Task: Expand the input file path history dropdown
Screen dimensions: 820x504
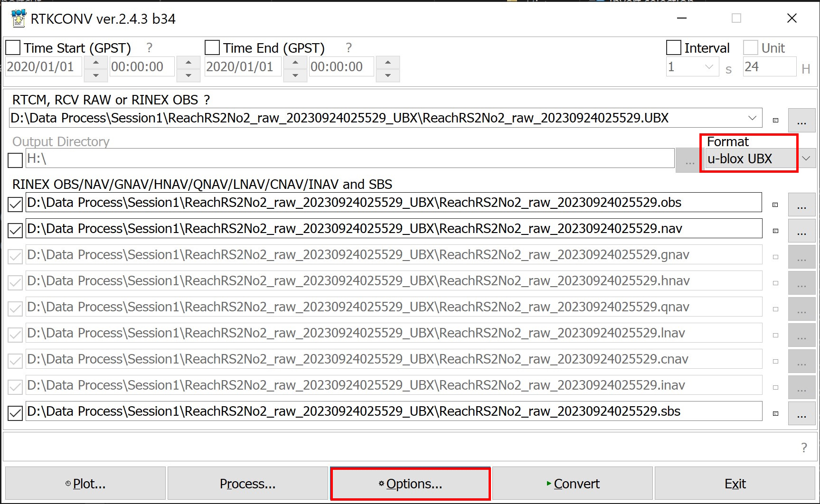Action: pyautogui.click(x=752, y=118)
